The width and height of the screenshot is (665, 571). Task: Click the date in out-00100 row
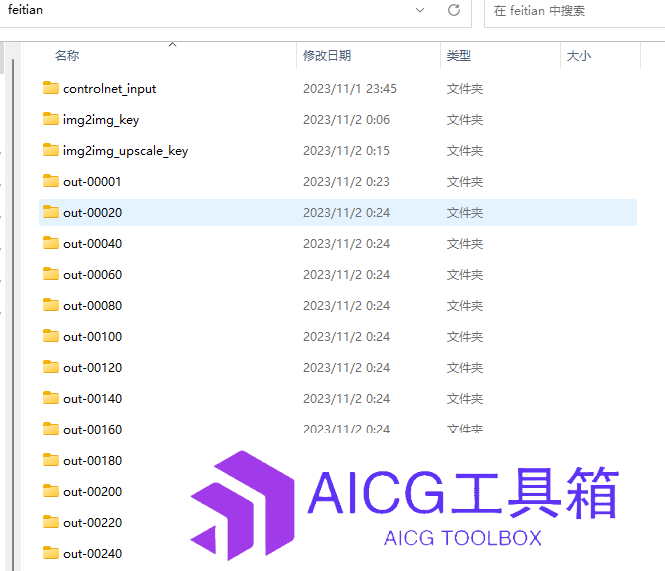pyautogui.click(x=346, y=336)
